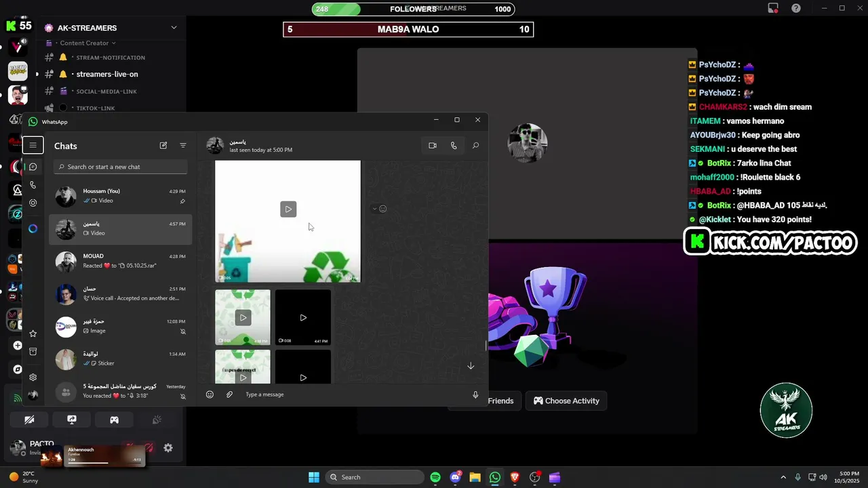This screenshot has height=488, width=868.
Task: Toggle the camera off button in Discord voice panel
Action: click(x=29, y=420)
